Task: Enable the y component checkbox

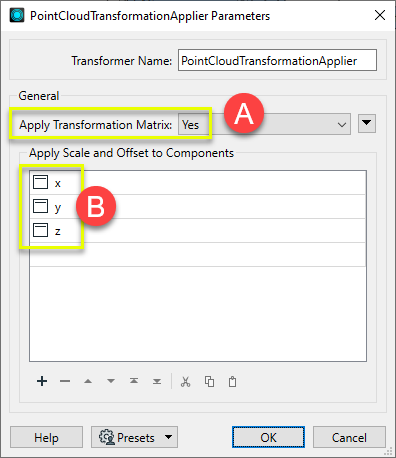Action: point(40,206)
